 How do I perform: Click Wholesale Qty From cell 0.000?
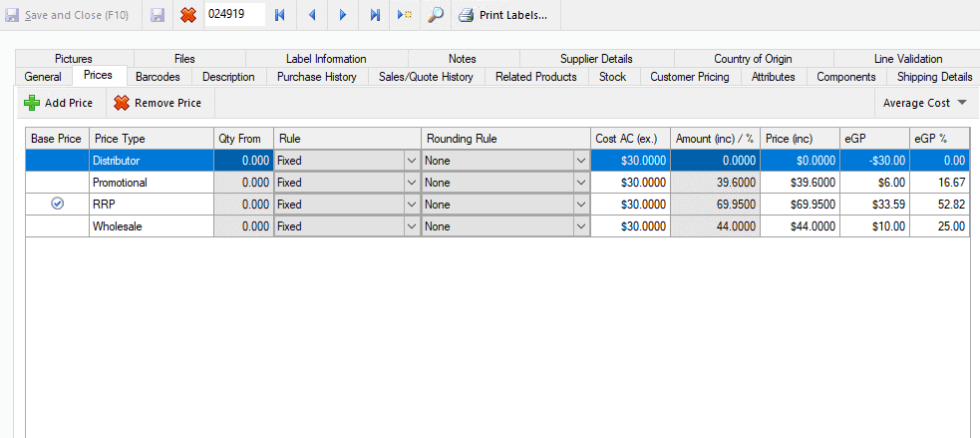[x=243, y=226]
